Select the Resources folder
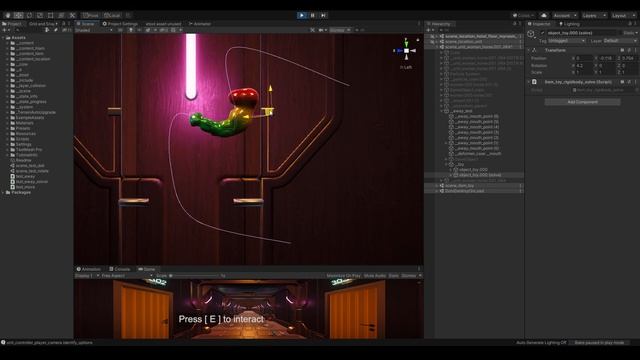Image resolution: width=640 pixels, height=360 pixels. click(26, 133)
